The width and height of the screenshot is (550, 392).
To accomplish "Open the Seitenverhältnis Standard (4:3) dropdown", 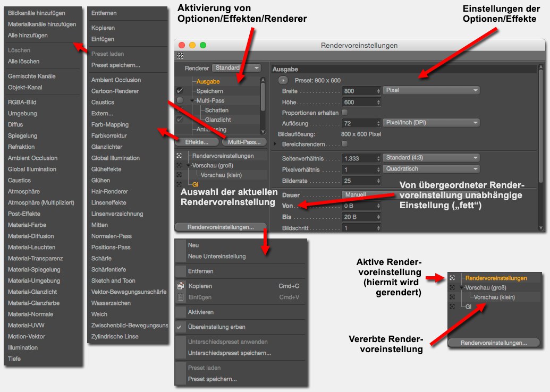I will (x=430, y=158).
